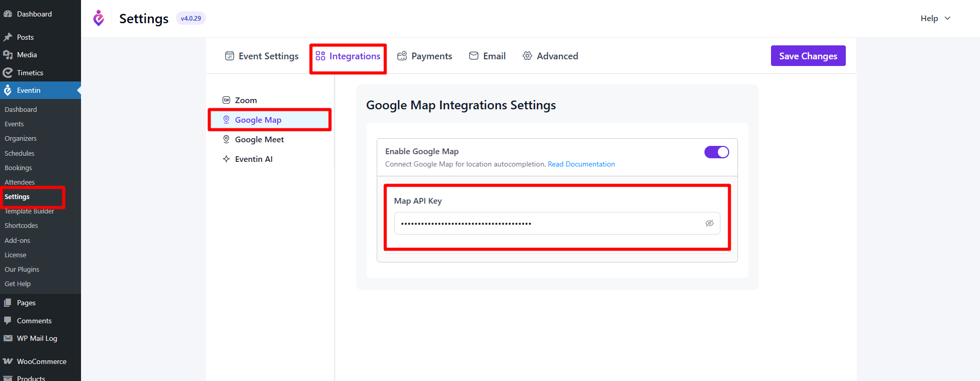The width and height of the screenshot is (980, 381).
Task: Click the Posts pin icon
Action: pos(8,37)
